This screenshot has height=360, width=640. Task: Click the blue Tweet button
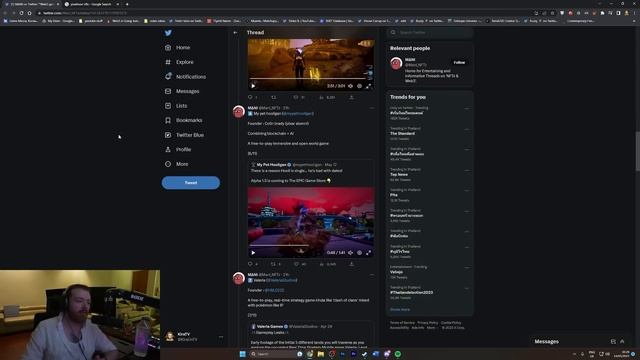coord(191,182)
